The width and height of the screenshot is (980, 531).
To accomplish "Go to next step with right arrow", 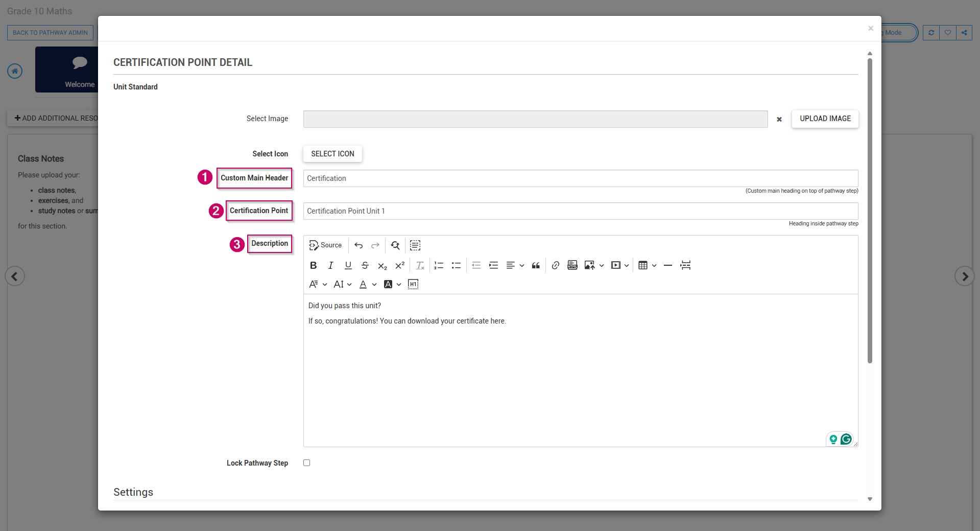I will (x=965, y=276).
